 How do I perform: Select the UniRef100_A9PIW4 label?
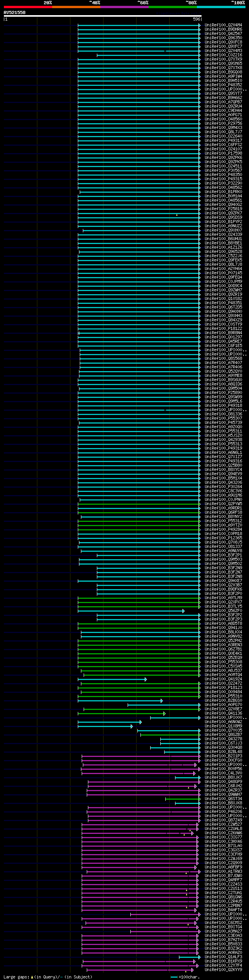pyautogui.click(x=223, y=77)
